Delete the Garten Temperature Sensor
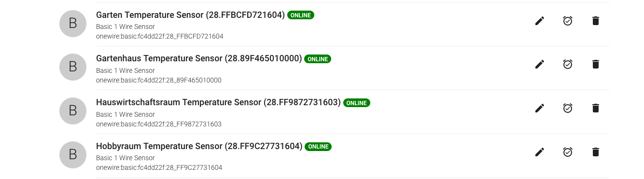This screenshot has width=644, height=179. (596, 21)
